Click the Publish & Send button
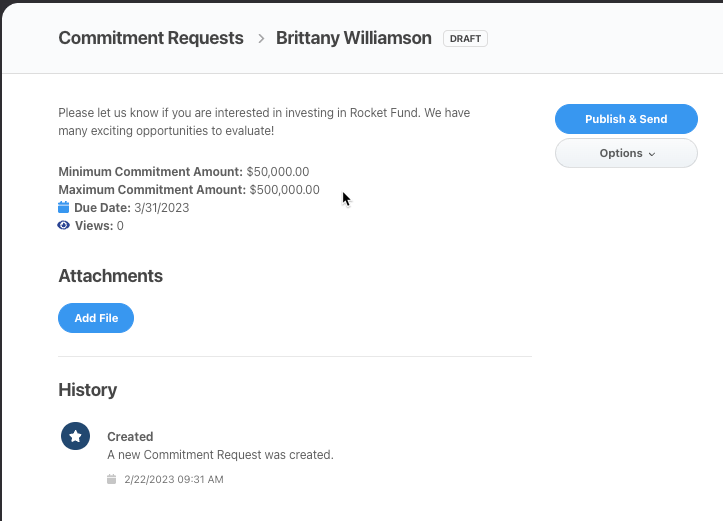723x521 pixels. pyautogui.click(x=626, y=119)
